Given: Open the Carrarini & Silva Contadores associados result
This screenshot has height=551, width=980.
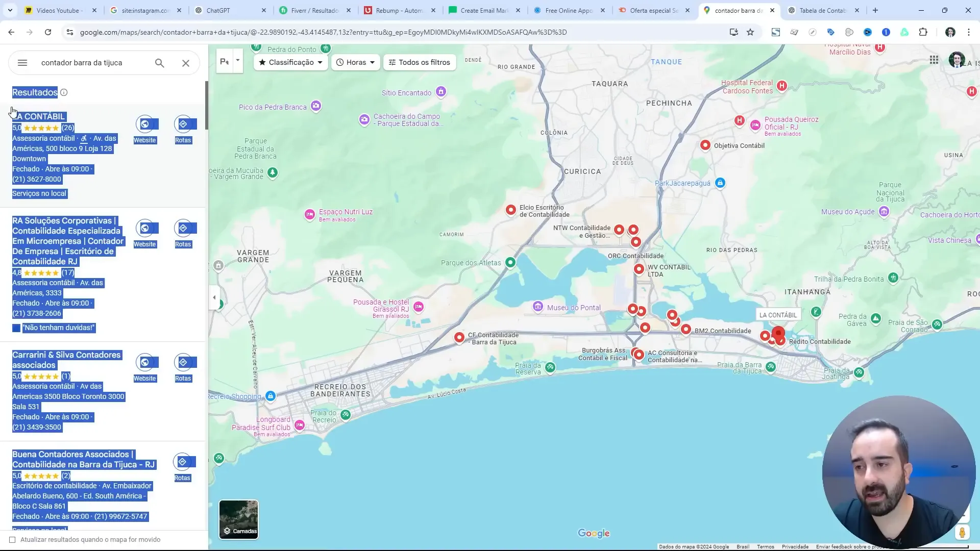Looking at the screenshot, I should point(67,360).
